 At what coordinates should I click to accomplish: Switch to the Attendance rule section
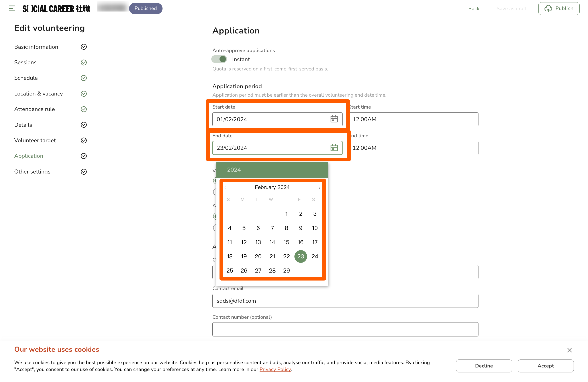pyautogui.click(x=35, y=109)
